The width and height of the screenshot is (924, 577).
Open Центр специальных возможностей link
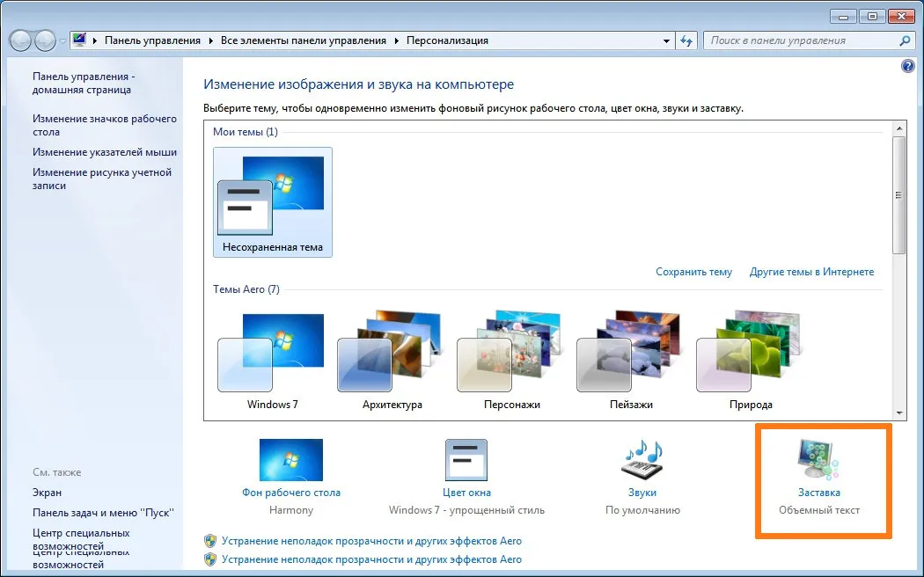tap(81, 539)
